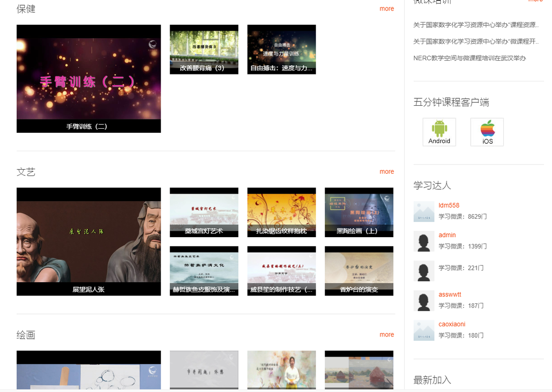Select the 藁城宫灯艺术 video thumbnail
The height and width of the screenshot is (392, 552).
coord(204,212)
